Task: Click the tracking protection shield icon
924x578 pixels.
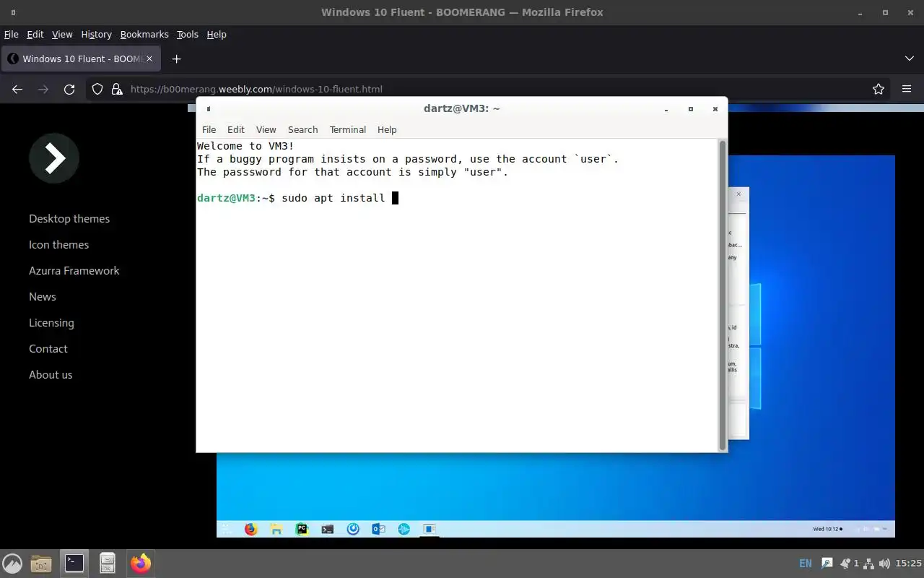Action: pyautogui.click(x=97, y=89)
